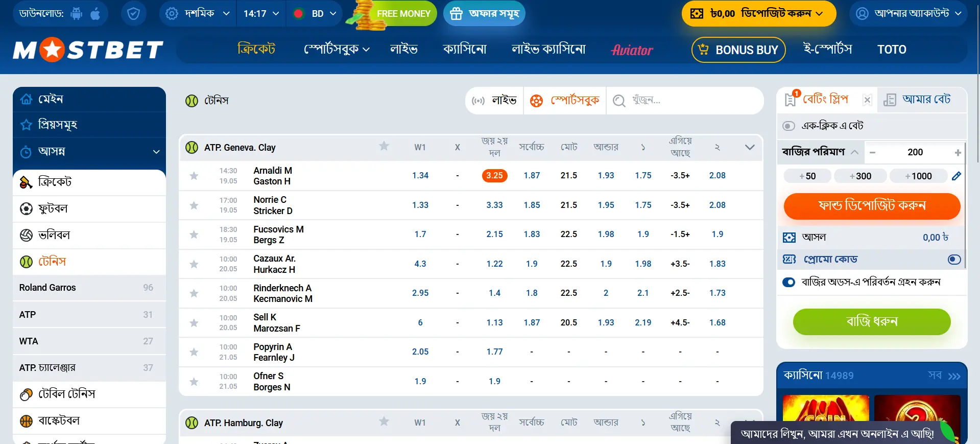Add +300 to the stake
980x444 pixels.
tap(861, 176)
